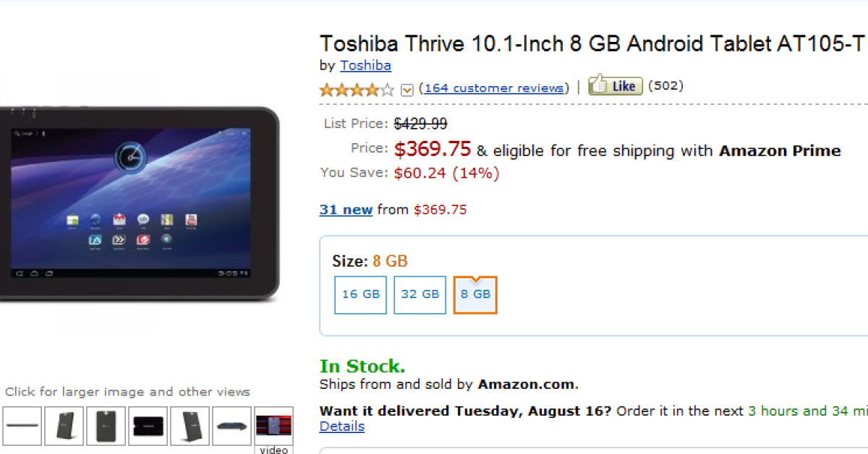Image resolution: width=868 pixels, height=454 pixels.
Task: Open the Toshiba brand link
Action: coord(365,66)
